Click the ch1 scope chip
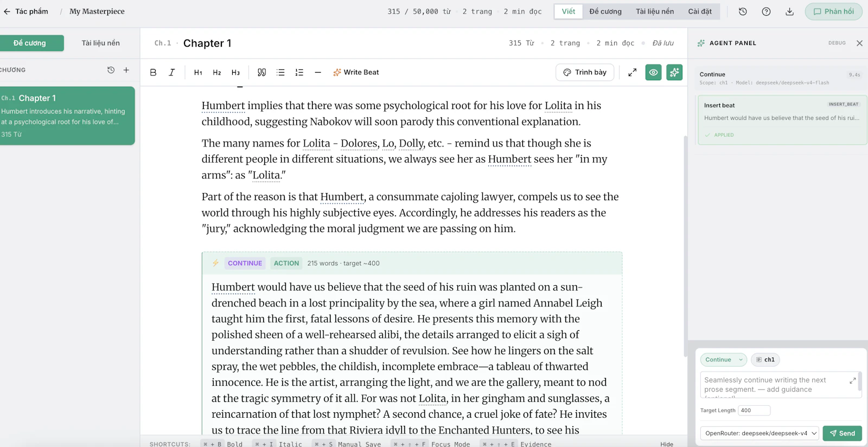868x447 pixels. 765,360
